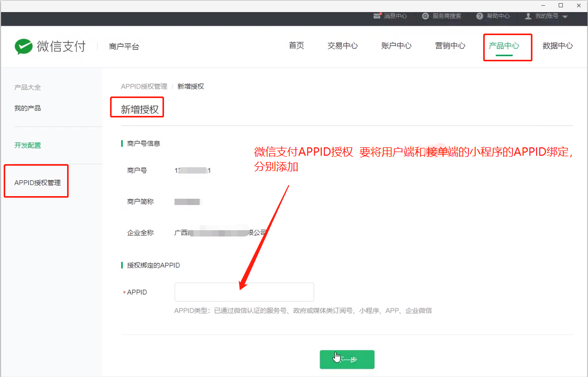The width and height of the screenshot is (588, 377).
Task: Click the 产品大全 sidebar heading
Action: pos(27,88)
